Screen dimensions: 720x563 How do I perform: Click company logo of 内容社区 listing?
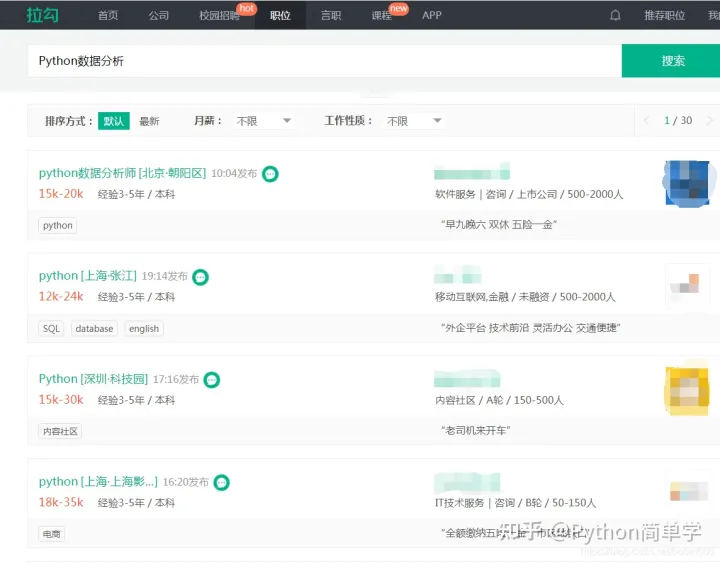(x=686, y=390)
